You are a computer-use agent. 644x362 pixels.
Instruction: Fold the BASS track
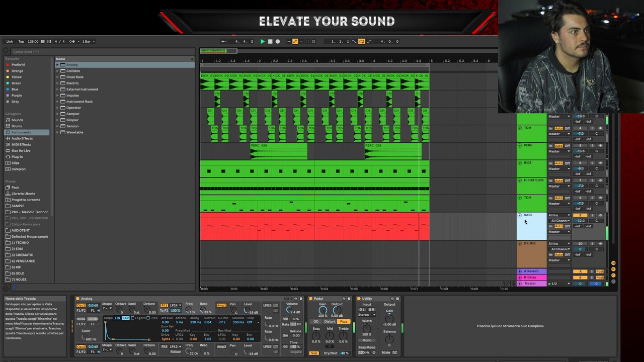pos(520,215)
